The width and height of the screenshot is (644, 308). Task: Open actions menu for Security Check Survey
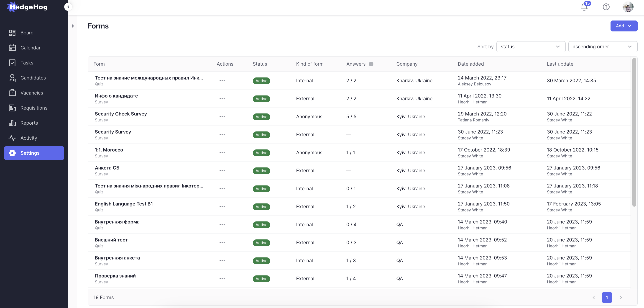pos(222,117)
